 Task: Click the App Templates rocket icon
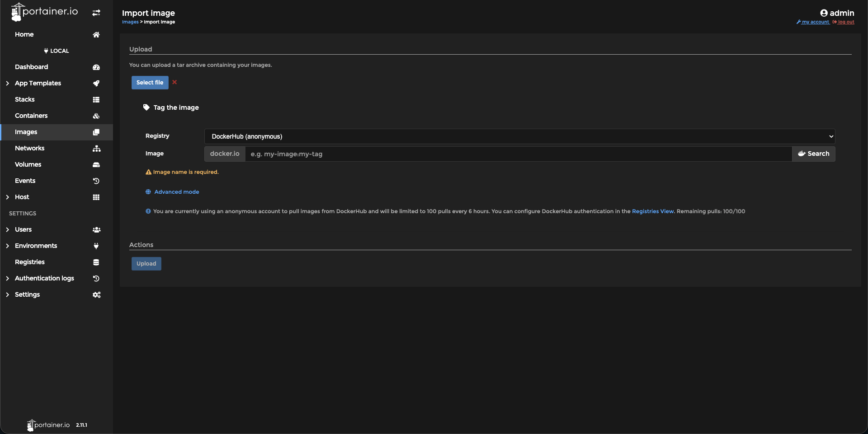(96, 84)
